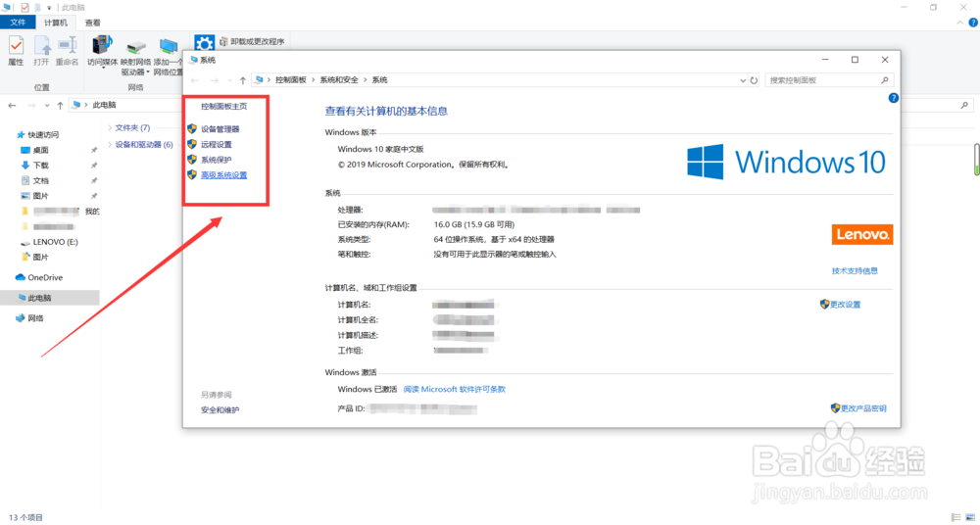This screenshot has height=525, width=980.
Task: Open customize quick access toolbar dropdown
Action: point(49,8)
